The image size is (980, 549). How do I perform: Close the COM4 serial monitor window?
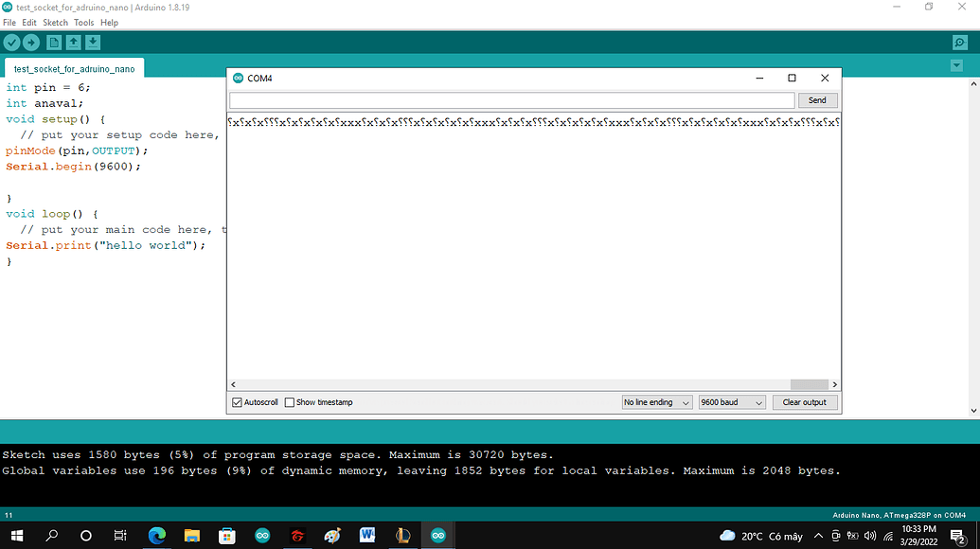825,78
